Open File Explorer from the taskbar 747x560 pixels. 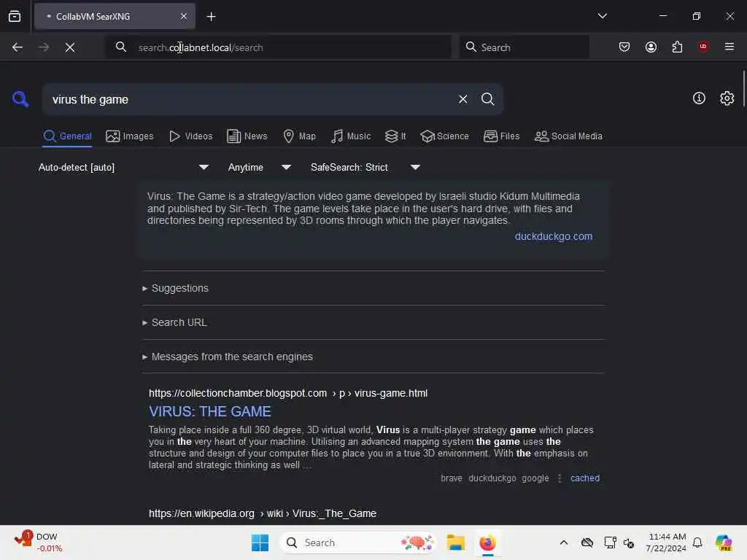[455, 542]
